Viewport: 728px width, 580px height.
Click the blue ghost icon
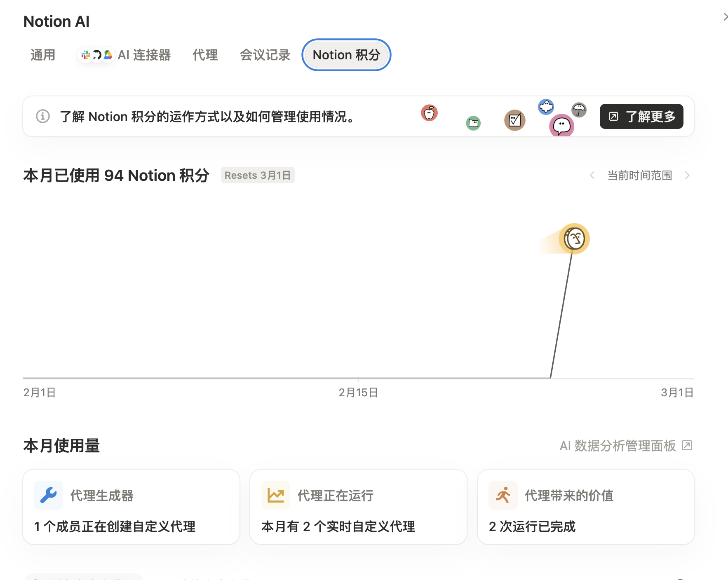[546, 107]
